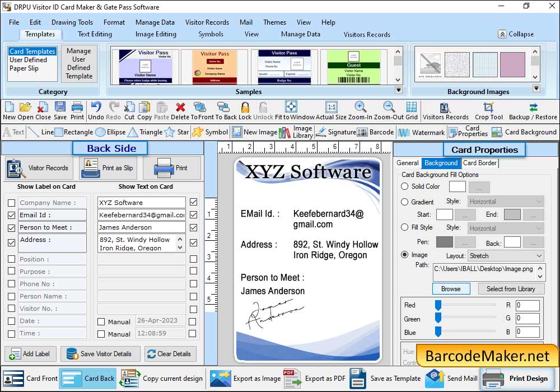This screenshot has height=392, width=560.
Task: Click the XYZ Software company text field
Action: point(142,202)
